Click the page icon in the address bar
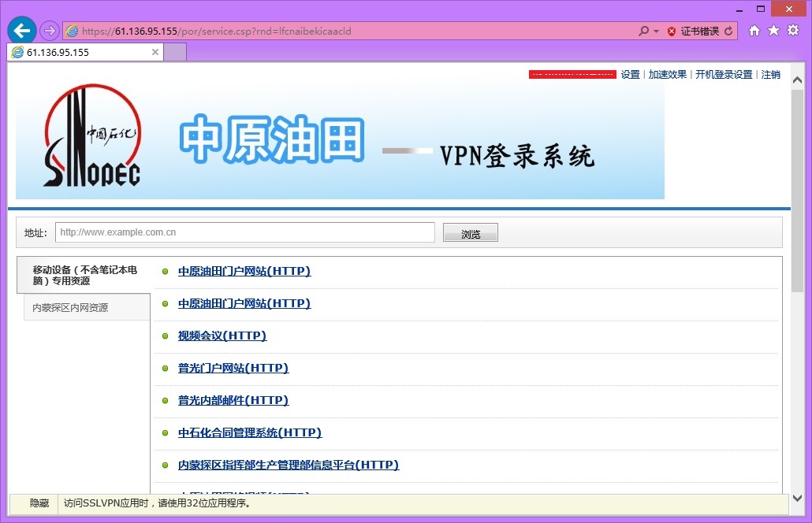 (73, 31)
